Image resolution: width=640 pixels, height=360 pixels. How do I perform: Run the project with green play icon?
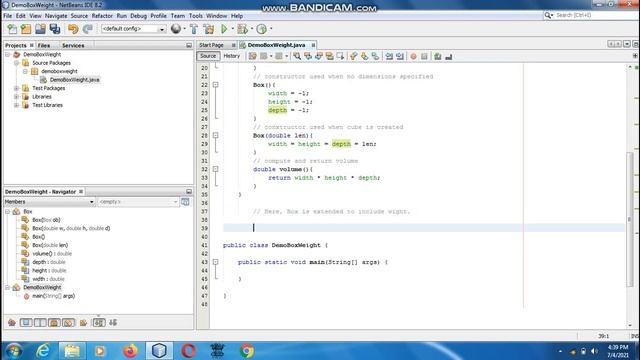[x=224, y=29]
